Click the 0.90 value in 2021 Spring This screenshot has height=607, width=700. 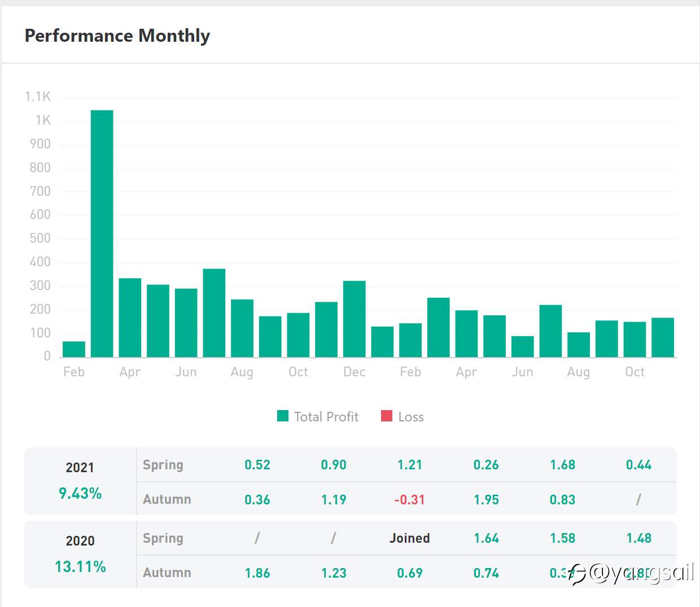[334, 465]
